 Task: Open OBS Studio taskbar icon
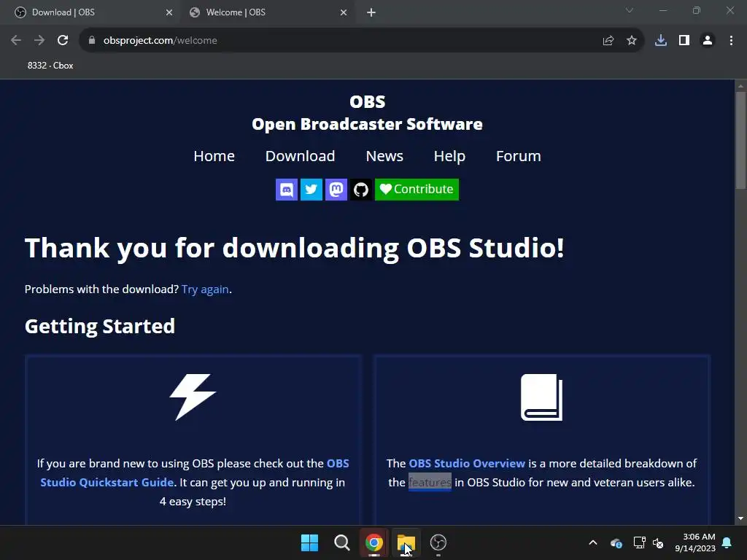click(x=438, y=542)
